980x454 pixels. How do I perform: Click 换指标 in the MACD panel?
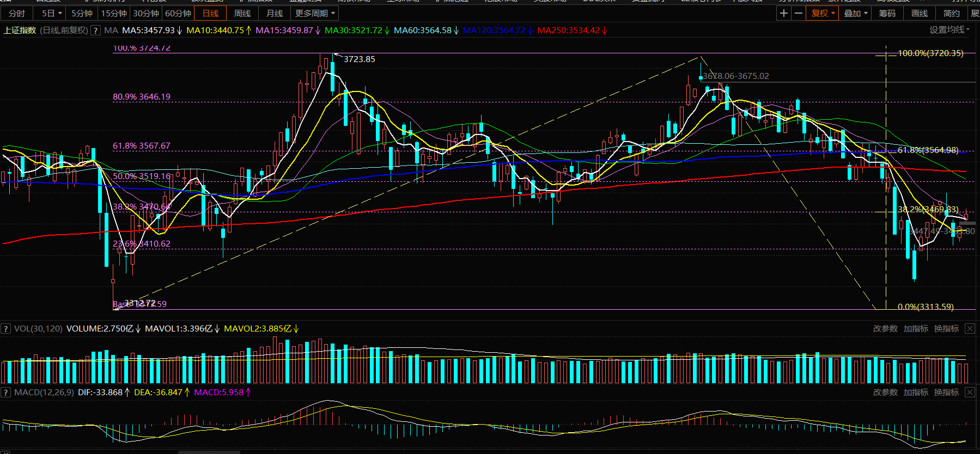(946, 392)
